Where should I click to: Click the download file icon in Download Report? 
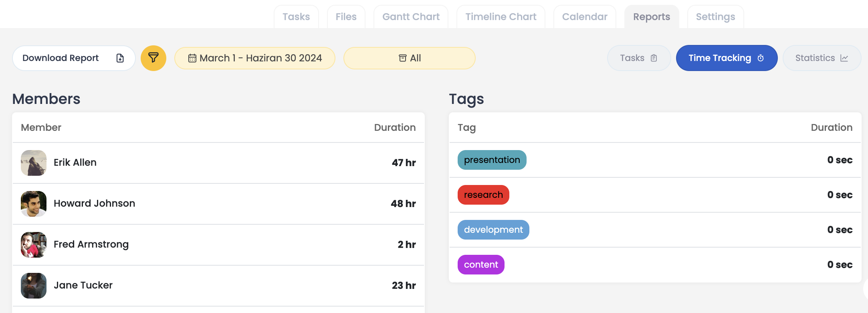(x=120, y=58)
